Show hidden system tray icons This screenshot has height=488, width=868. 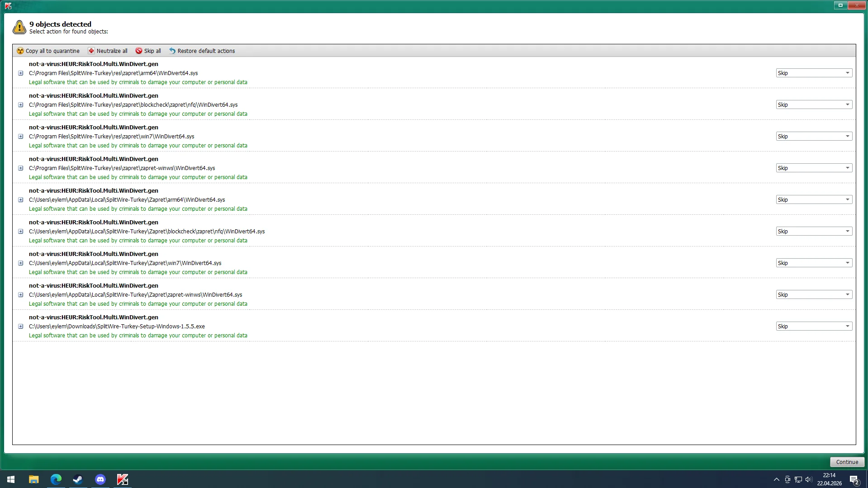tap(777, 479)
